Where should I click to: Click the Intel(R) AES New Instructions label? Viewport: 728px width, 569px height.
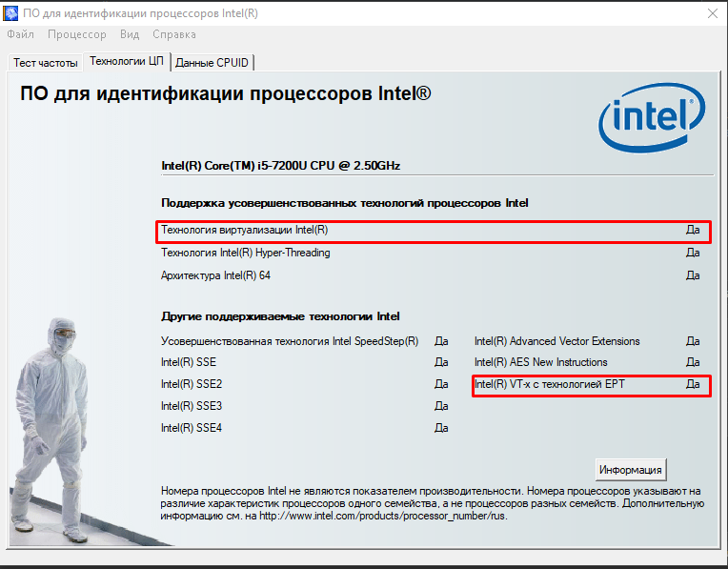click(x=541, y=362)
